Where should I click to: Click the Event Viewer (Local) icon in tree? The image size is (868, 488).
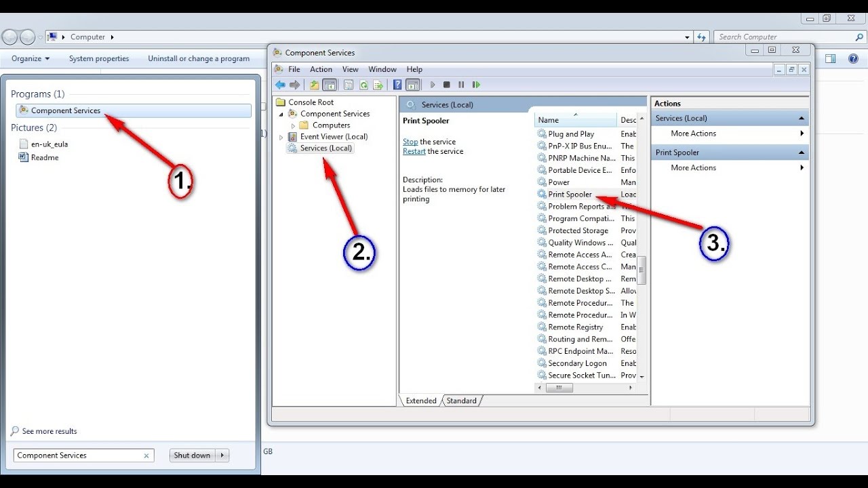pos(293,136)
